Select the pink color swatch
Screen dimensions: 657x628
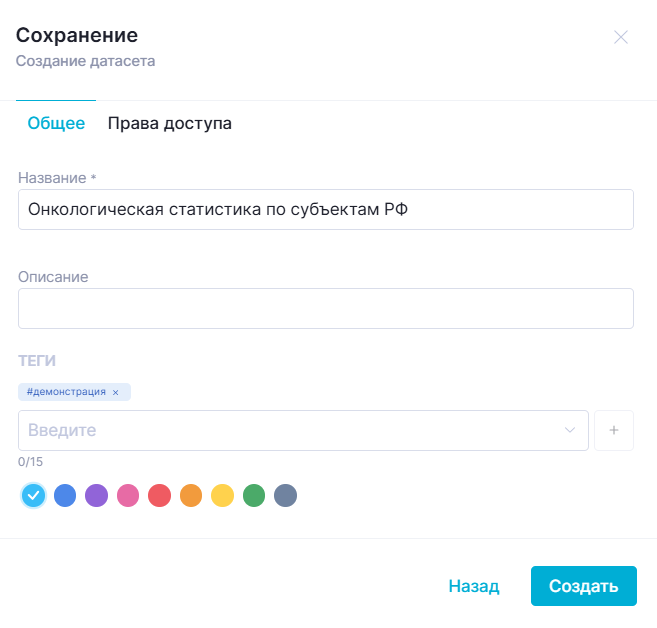[x=128, y=495]
